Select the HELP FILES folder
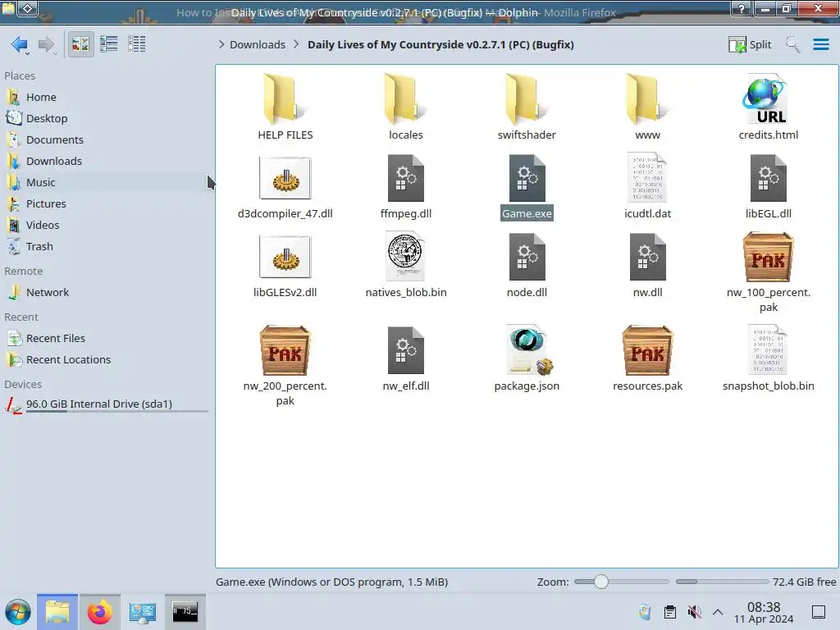 point(285,107)
